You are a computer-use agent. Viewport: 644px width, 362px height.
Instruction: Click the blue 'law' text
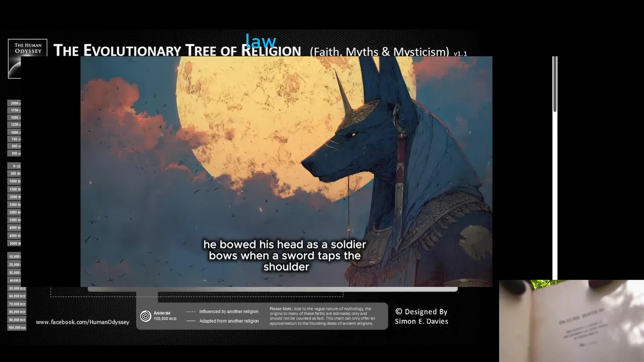(261, 41)
